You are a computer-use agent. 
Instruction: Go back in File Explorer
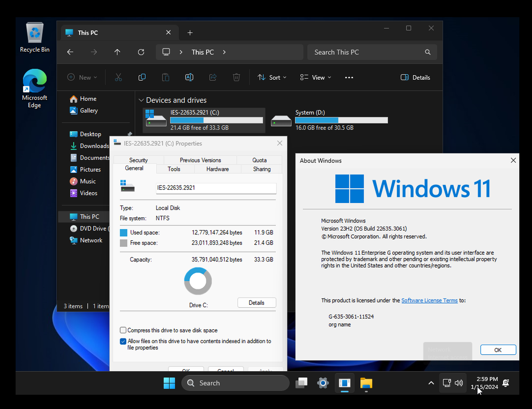(70, 52)
